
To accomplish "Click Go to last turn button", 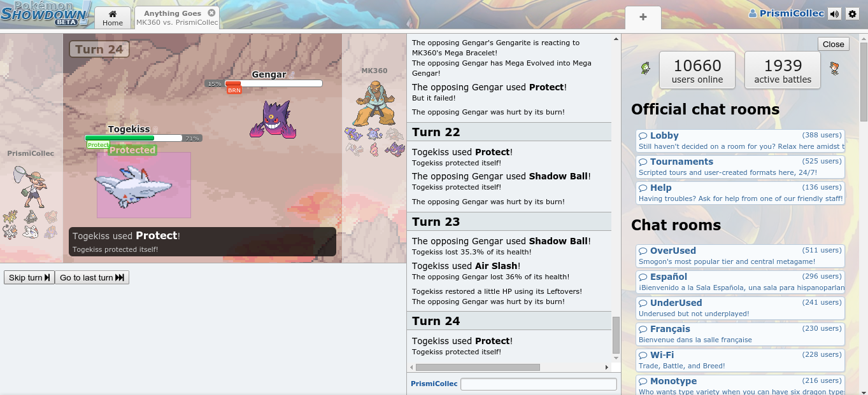I will click(92, 277).
